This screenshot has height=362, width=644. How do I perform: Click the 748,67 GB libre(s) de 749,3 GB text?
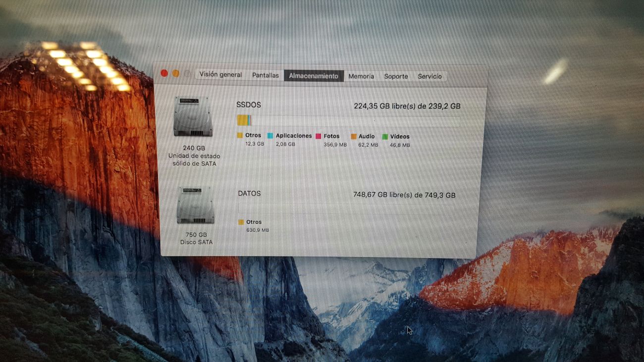coord(404,195)
